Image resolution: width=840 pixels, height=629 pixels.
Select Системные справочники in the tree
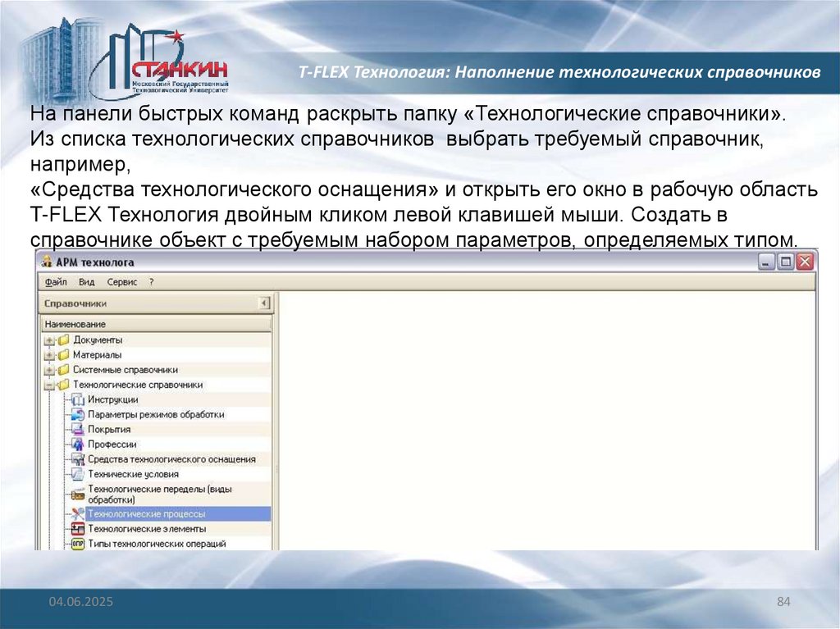coord(126,370)
